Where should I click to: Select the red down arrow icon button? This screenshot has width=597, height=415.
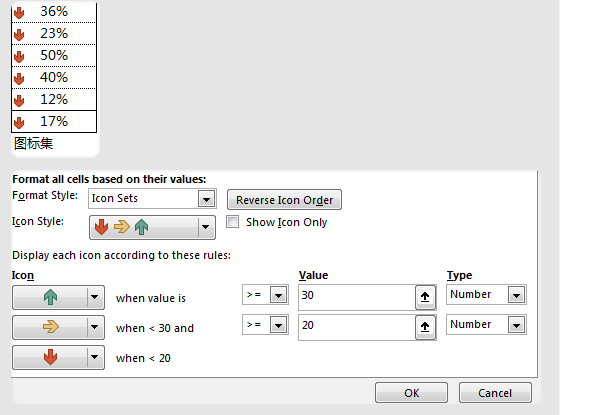click(x=58, y=357)
